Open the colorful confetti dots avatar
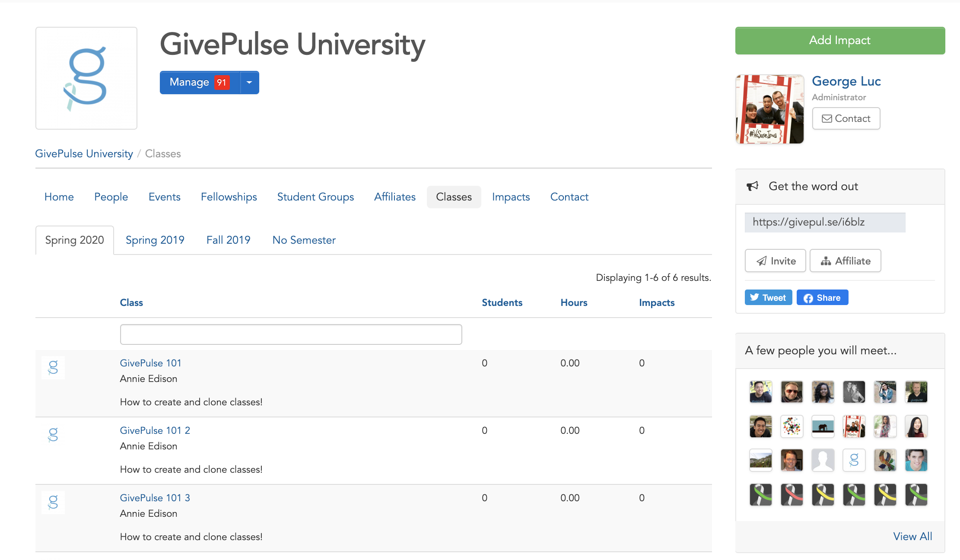This screenshot has width=960, height=560. [x=792, y=426]
